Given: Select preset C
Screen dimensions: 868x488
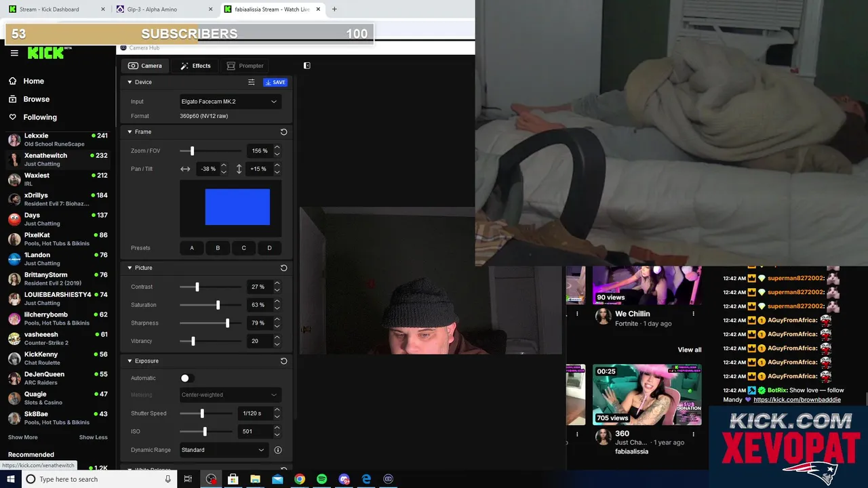Looking at the screenshot, I should [243, 248].
